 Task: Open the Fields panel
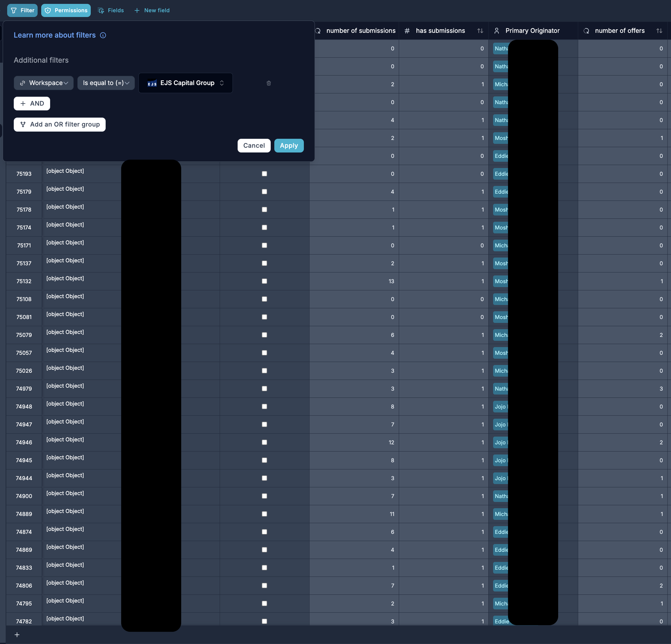click(111, 10)
